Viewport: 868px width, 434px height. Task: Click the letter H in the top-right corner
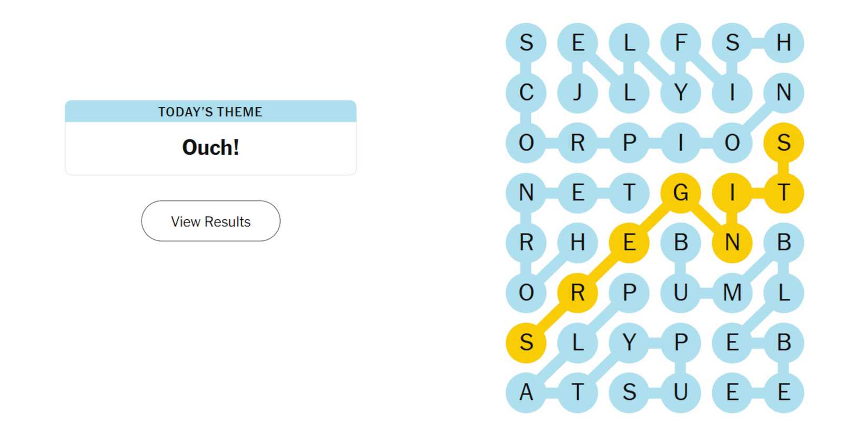click(x=784, y=42)
